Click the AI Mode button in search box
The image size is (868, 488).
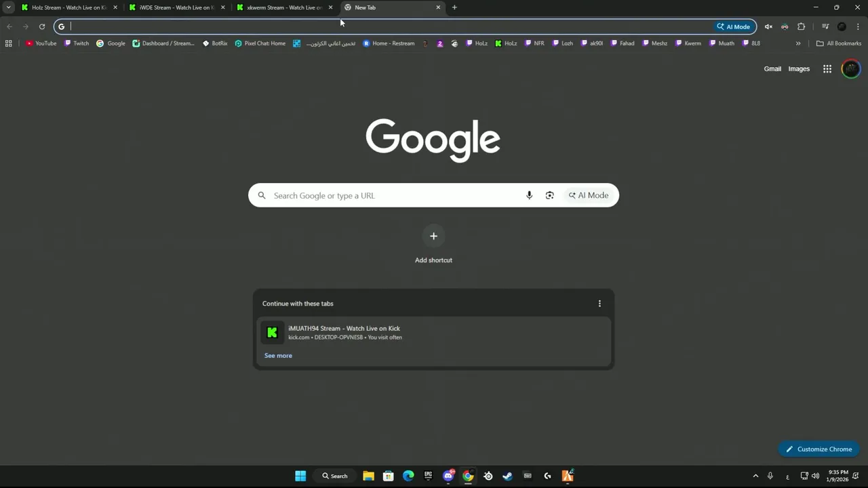click(x=589, y=195)
